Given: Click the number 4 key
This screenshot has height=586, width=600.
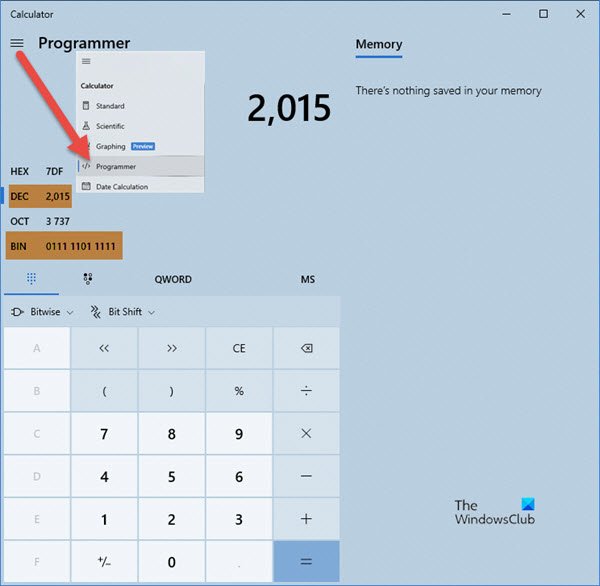Looking at the screenshot, I should (104, 477).
